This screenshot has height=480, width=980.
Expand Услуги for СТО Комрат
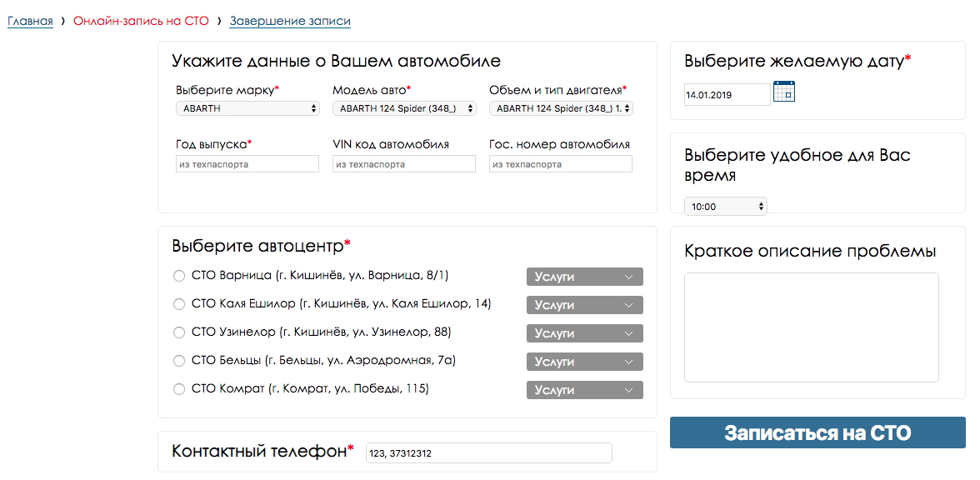[x=584, y=390]
